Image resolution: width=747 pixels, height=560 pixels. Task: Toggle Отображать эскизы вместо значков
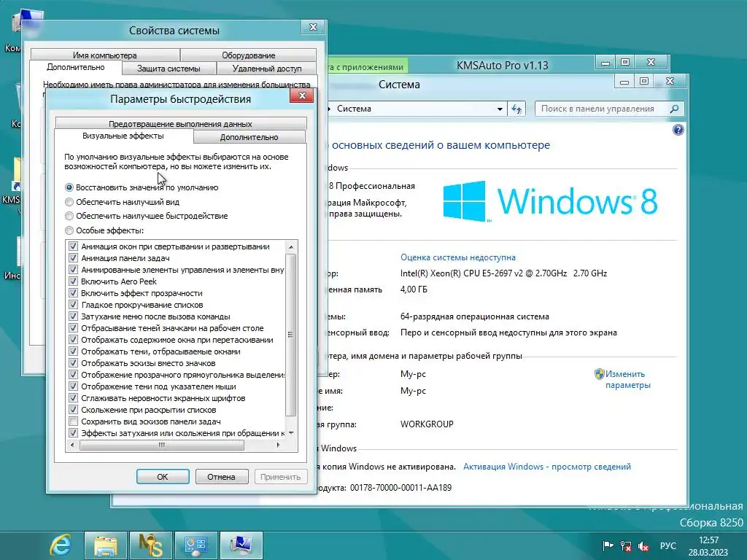(x=73, y=363)
